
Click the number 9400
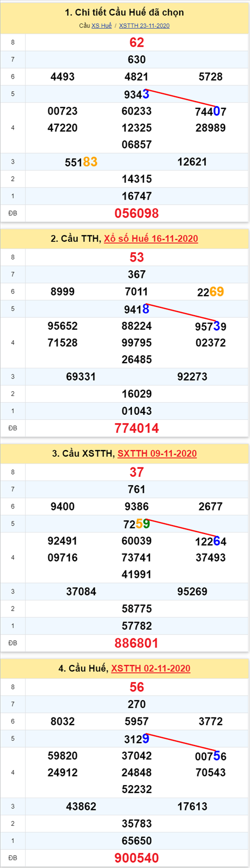pos(63,506)
